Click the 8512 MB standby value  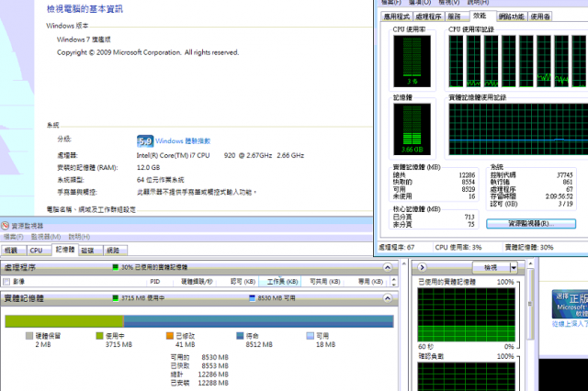pos(259,344)
